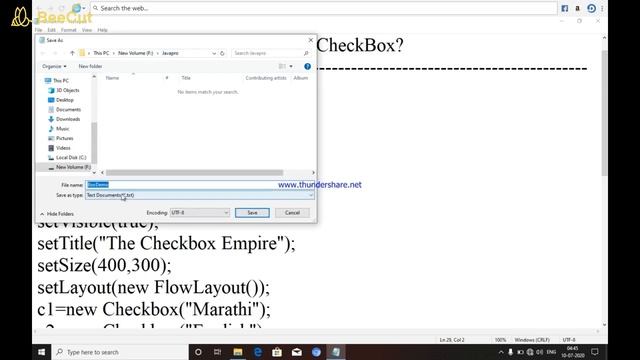
Task: Refresh the Javapro folder listing
Action: pos(222,53)
